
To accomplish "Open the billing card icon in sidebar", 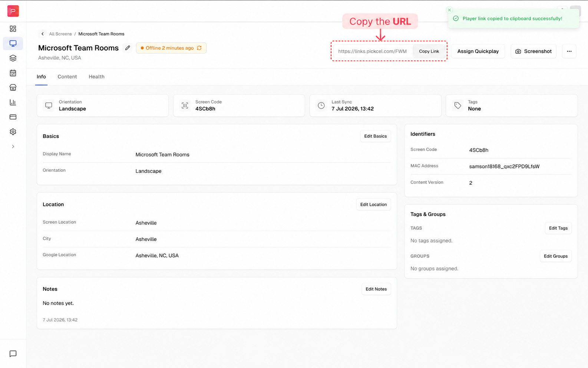I will coord(13,117).
